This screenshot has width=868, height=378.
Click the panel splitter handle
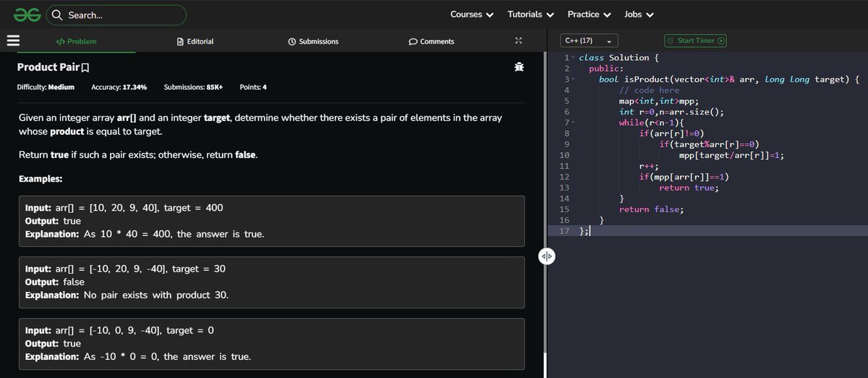(546, 256)
